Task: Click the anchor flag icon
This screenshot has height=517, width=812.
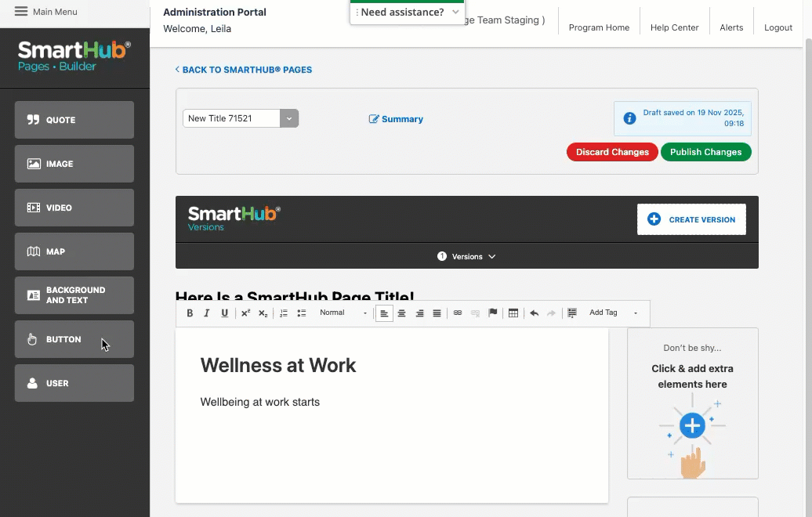Action: click(x=493, y=313)
